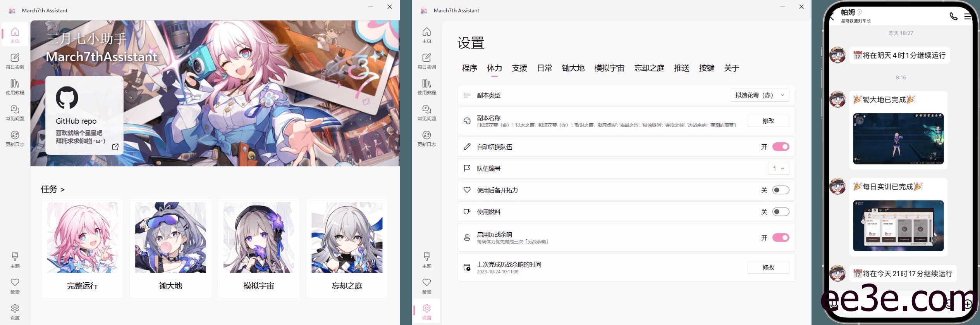Launch the 锄大地 task card
980x325 pixels.
pyautogui.click(x=170, y=248)
